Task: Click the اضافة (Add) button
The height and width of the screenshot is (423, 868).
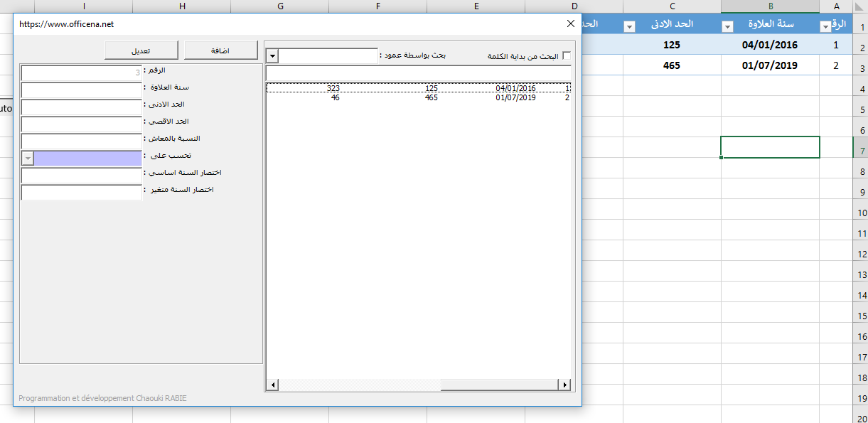Action: coord(220,50)
